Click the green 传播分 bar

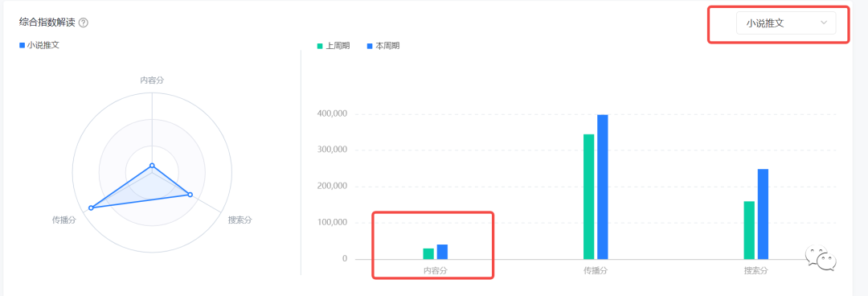[588, 197]
